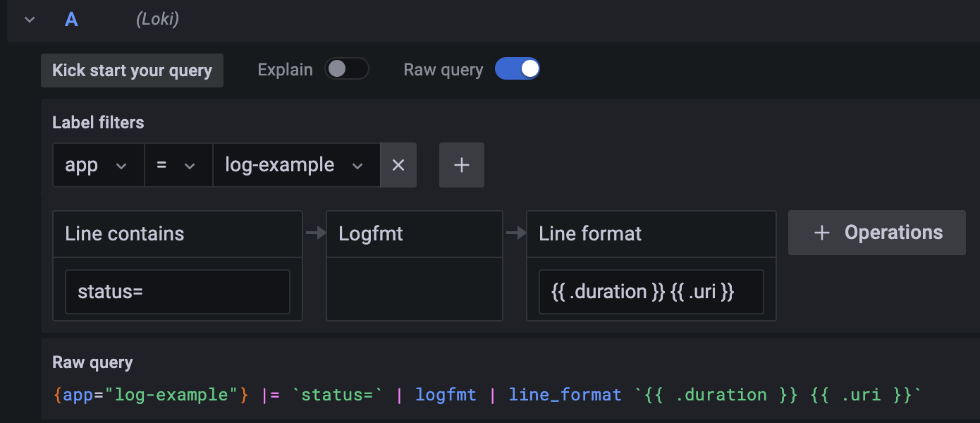Turn off the Raw query switch
The width and height of the screenshot is (980, 423).
517,69
